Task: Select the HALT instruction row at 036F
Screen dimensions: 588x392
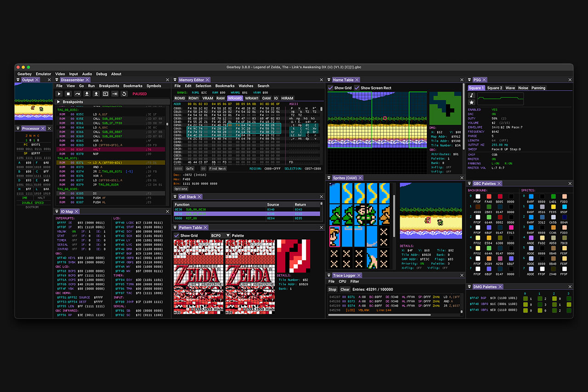Action: click(x=111, y=149)
